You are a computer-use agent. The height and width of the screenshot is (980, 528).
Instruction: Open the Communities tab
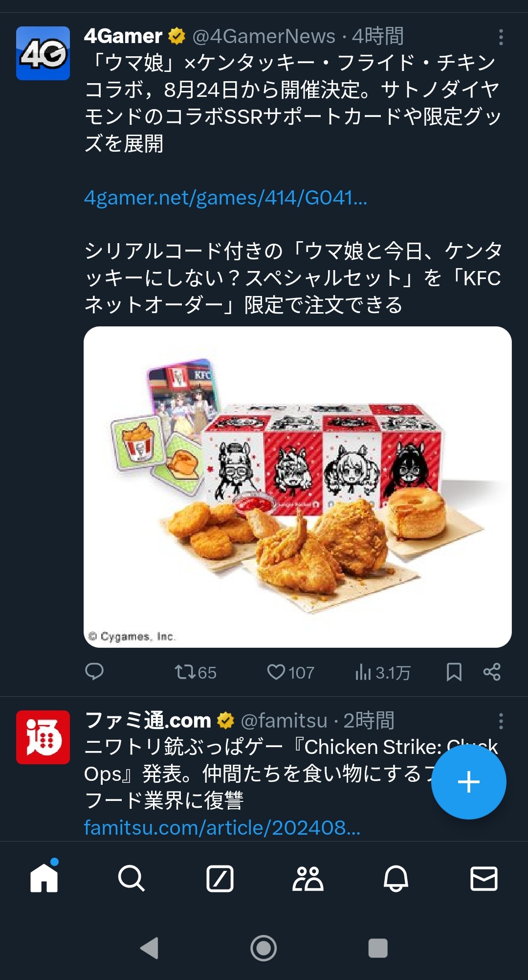click(x=308, y=878)
